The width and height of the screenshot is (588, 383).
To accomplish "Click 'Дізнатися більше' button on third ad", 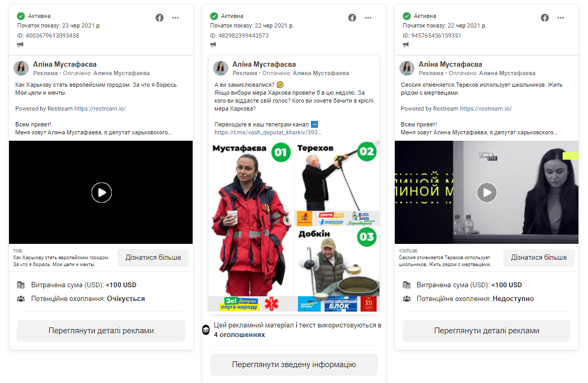I will point(539,258).
